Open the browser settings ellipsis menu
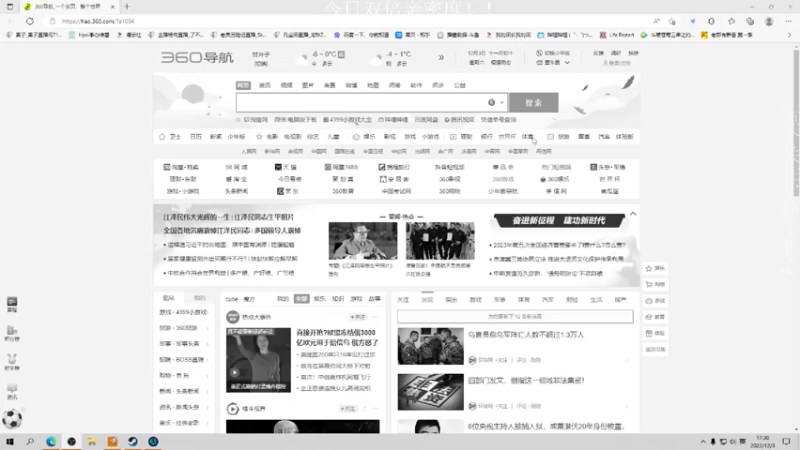The height and width of the screenshot is (450, 800). (x=788, y=21)
